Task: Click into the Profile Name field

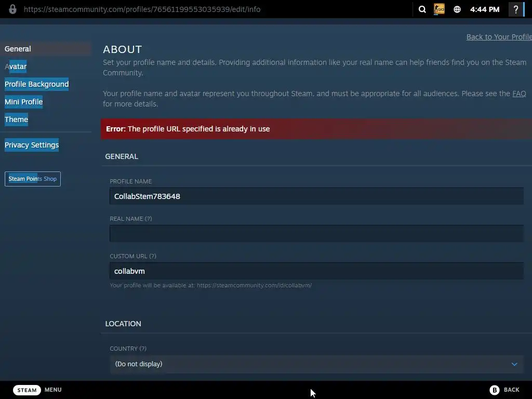Action: 316,196
